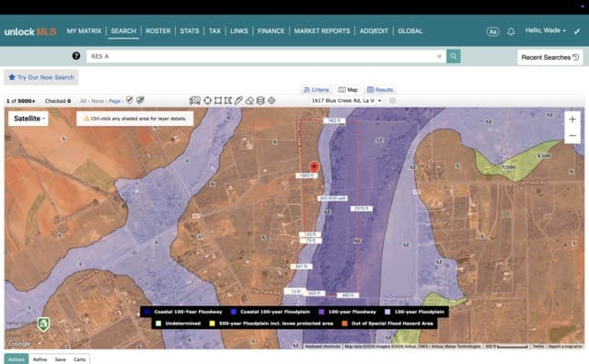Zoom in the map with plus
The height and width of the screenshot is (364, 589).
[x=572, y=119]
